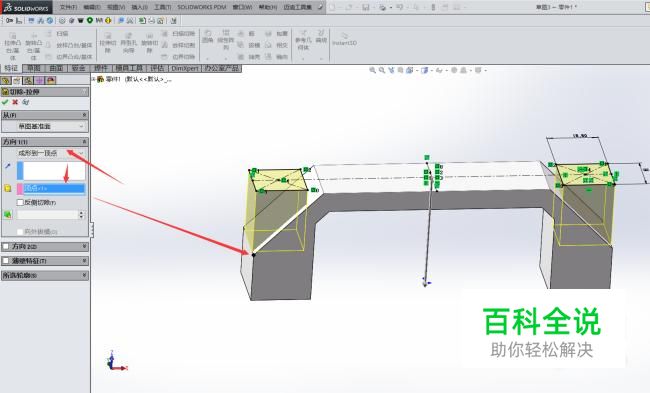This screenshot has height=393, width=650.
Task: Open the DisplayManager tab icon
Action: 51,80
